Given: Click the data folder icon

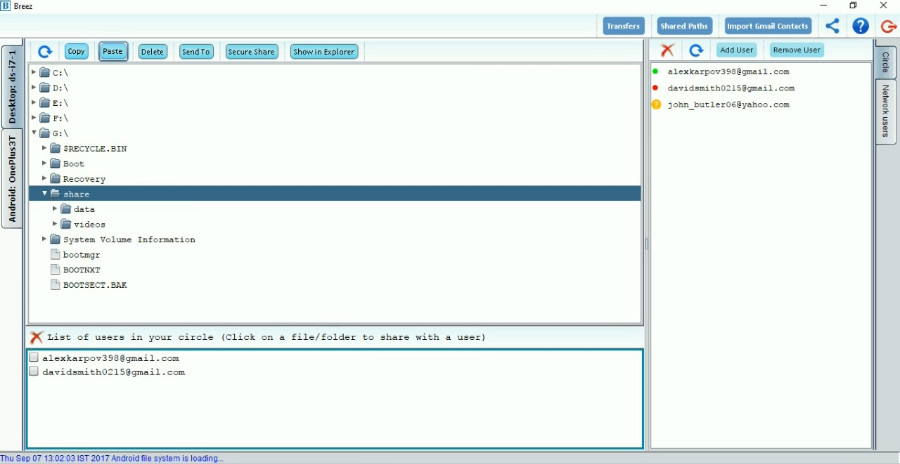Looking at the screenshot, I should [65, 209].
